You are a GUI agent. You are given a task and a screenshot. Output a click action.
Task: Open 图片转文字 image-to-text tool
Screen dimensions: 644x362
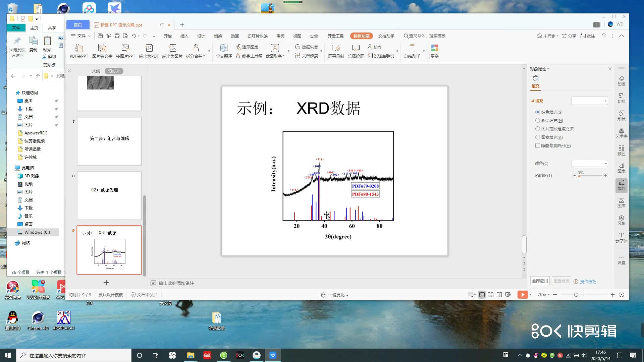tap(102, 48)
